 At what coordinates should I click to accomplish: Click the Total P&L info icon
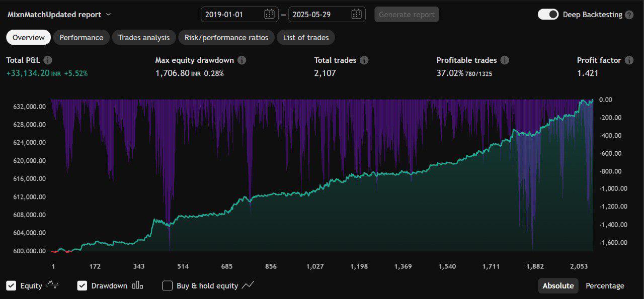point(48,60)
